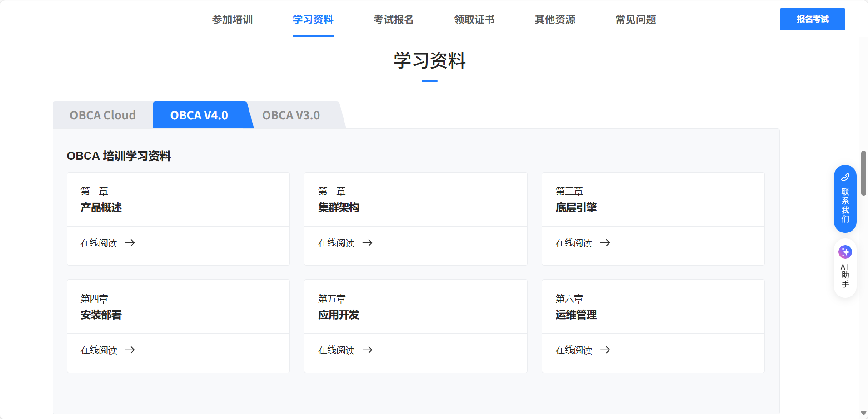This screenshot has height=419, width=868.
Task: Click 在线阅读 link for 运维管理
Action: pos(574,350)
